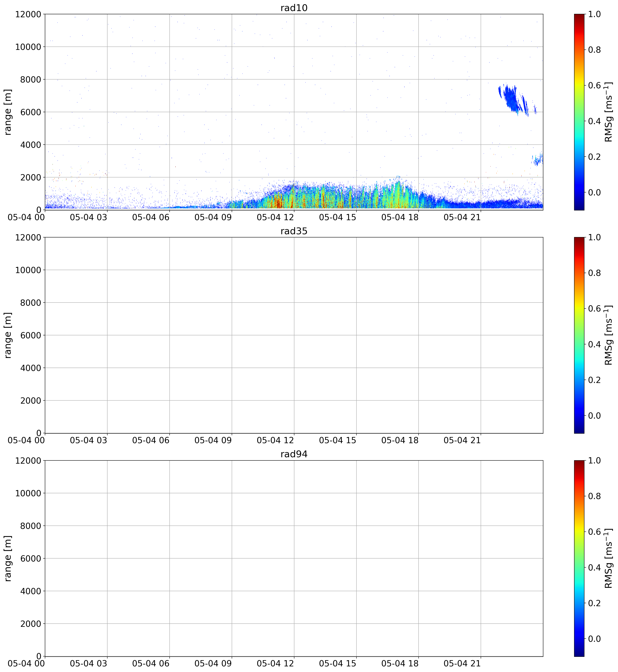
Task: Click the 05-04 12 tick label under rad10
Action: pos(275,217)
